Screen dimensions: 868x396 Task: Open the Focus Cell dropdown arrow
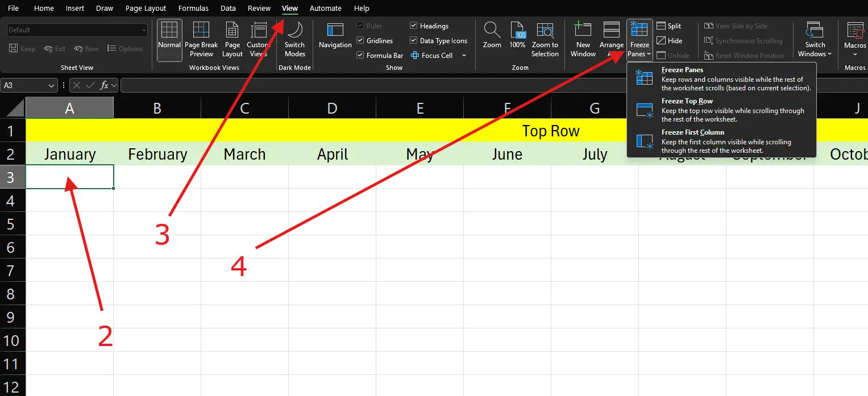pos(464,55)
